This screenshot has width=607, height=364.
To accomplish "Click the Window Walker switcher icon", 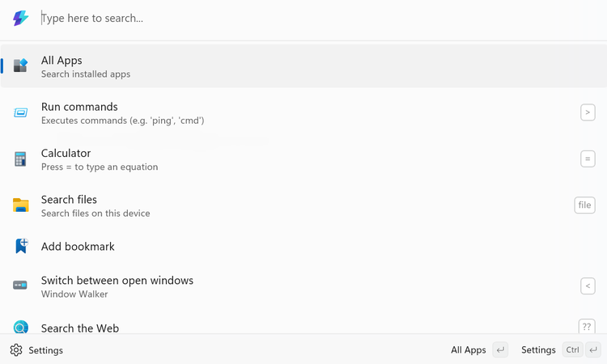I will click(x=20, y=286).
